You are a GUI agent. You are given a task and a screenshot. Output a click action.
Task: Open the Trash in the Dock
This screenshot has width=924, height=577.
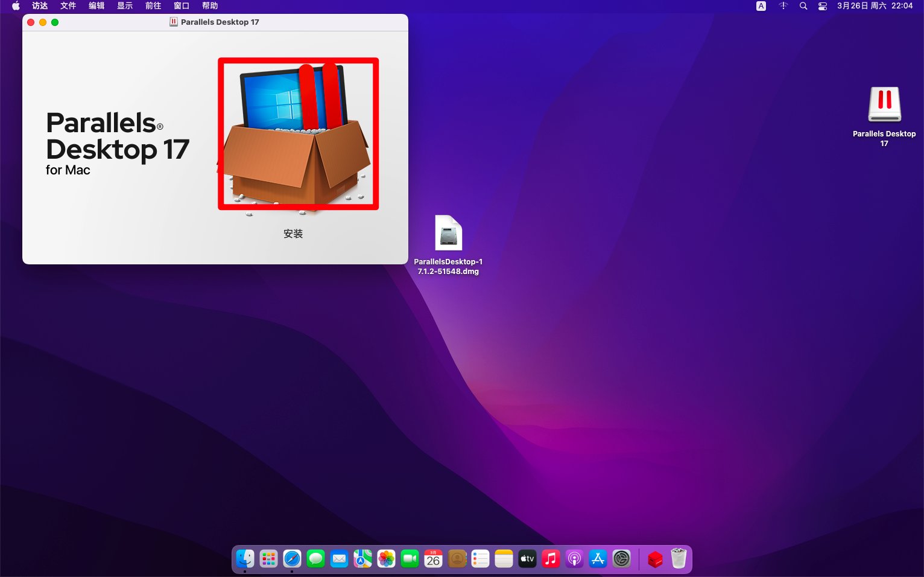point(679,559)
